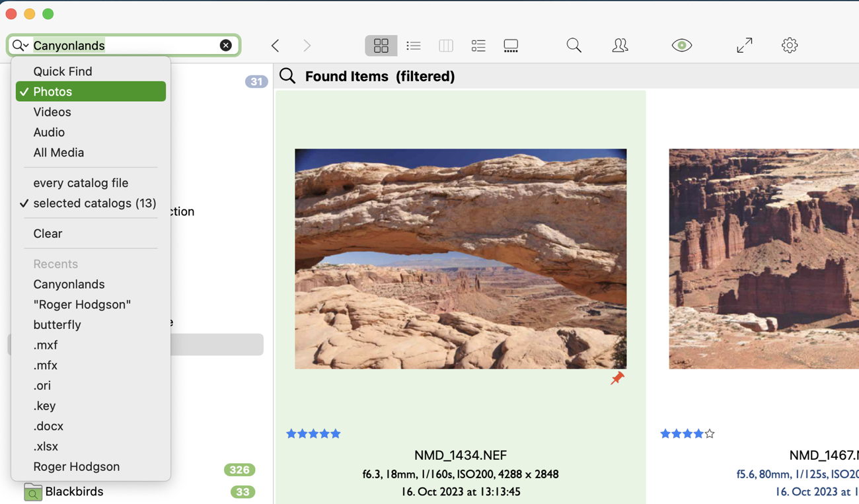Open the people/persons icon
This screenshot has height=504, width=859.
click(620, 46)
